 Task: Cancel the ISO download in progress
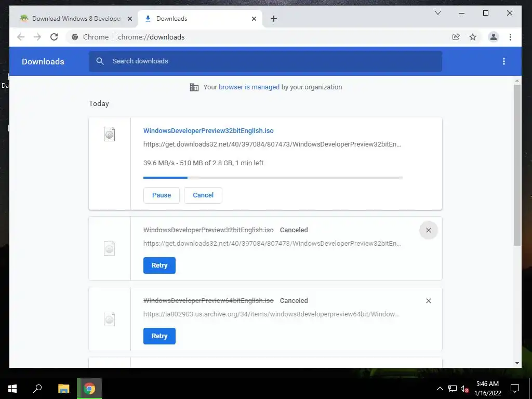click(x=203, y=195)
